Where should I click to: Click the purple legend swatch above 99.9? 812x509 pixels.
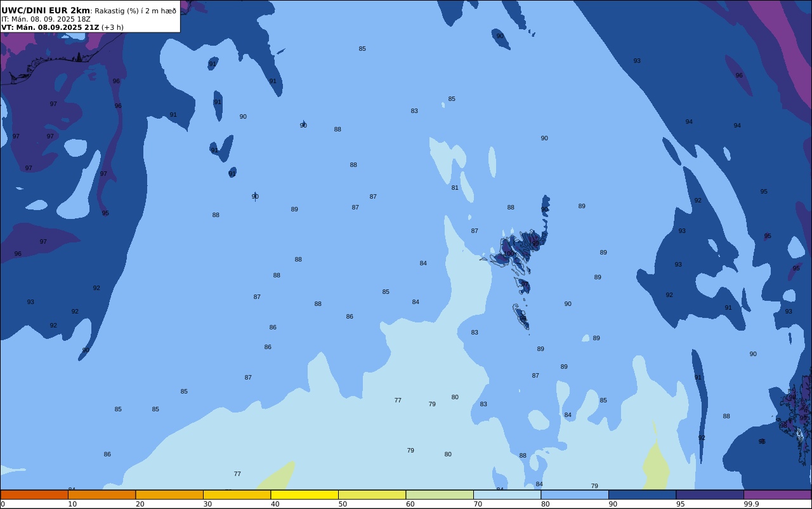[x=777, y=494]
